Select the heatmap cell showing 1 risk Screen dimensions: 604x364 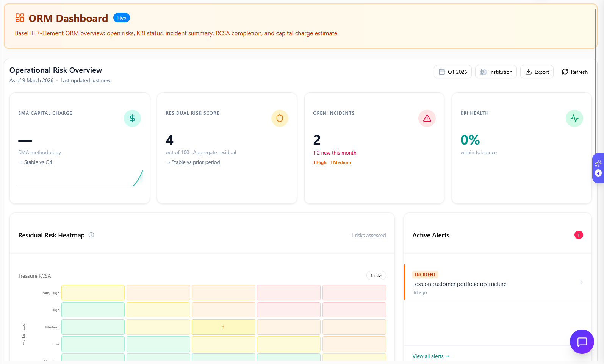[x=224, y=327]
